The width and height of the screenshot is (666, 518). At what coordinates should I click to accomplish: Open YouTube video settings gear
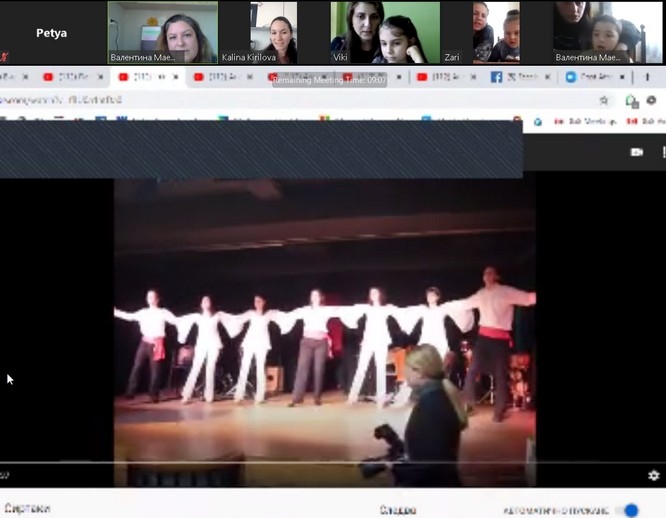tap(653, 475)
